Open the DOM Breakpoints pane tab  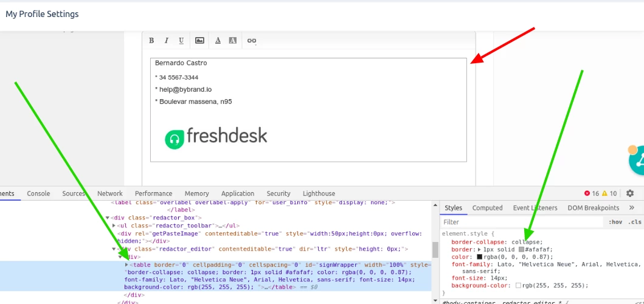(x=593, y=208)
